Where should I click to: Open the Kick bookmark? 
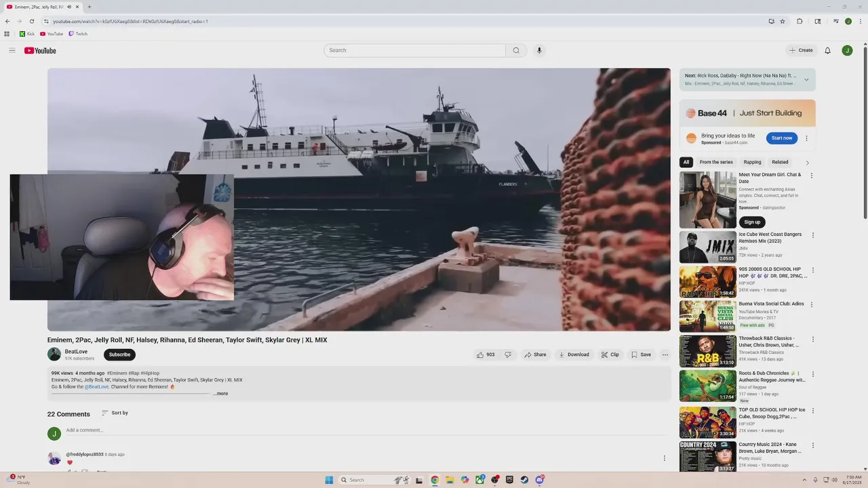coord(27,34)
